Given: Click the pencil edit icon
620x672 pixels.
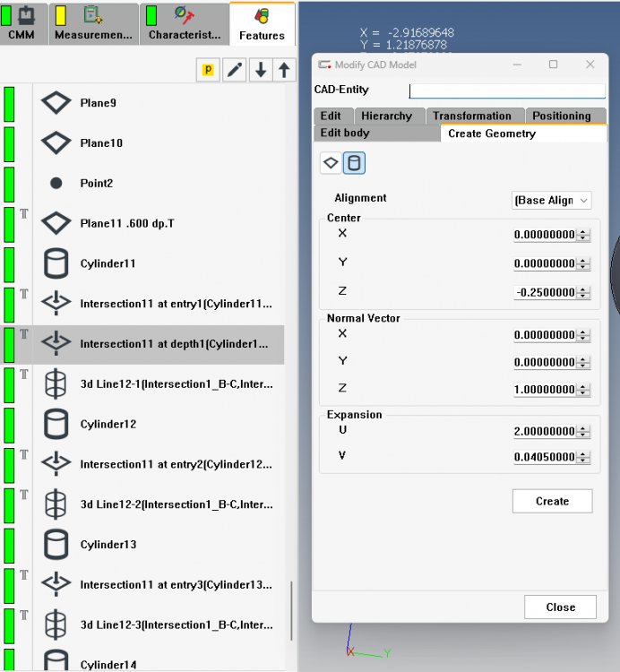Looking at the screenshot, I should [x=235, y=69].
